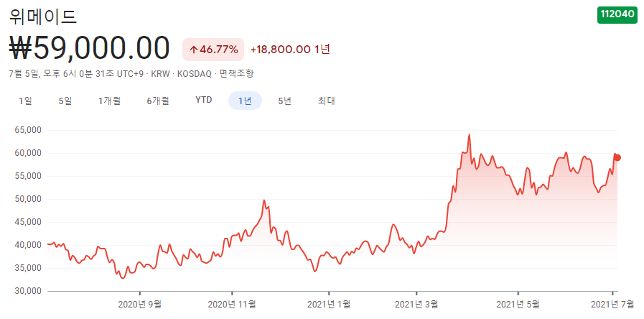Click the ₩59,000.00 price text
This screenshot has width=644, height=319.
point(89,49)
